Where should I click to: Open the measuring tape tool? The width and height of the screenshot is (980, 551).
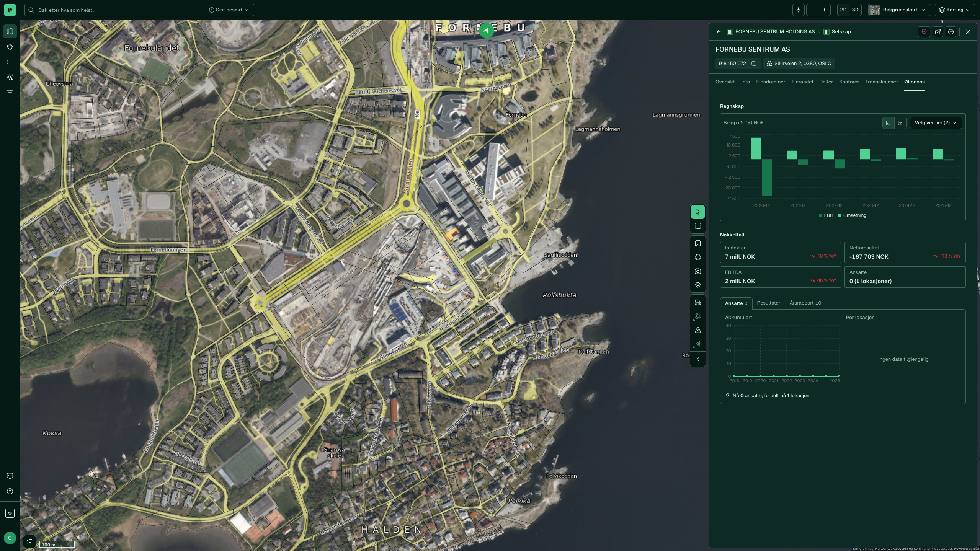(697, 303)
